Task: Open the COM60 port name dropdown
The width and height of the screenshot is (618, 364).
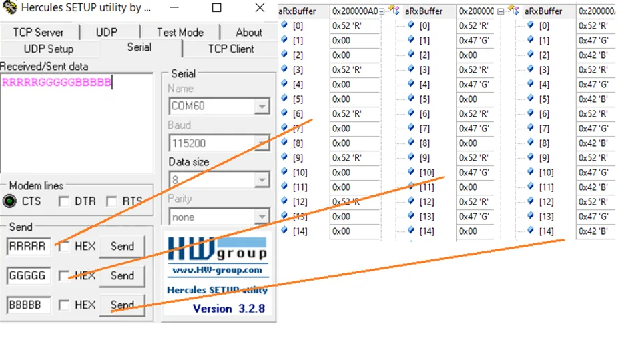Action: pyautogui.click(x=262, y=106)
